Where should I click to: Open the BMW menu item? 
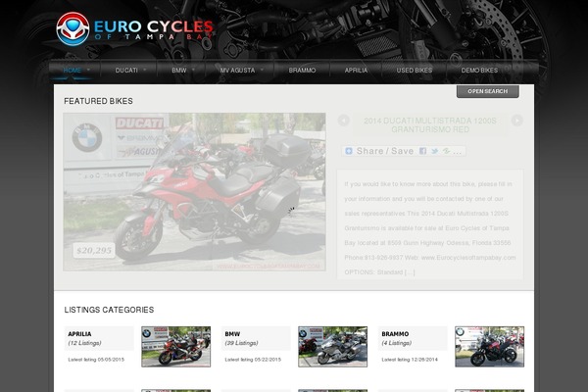(179, 71)
